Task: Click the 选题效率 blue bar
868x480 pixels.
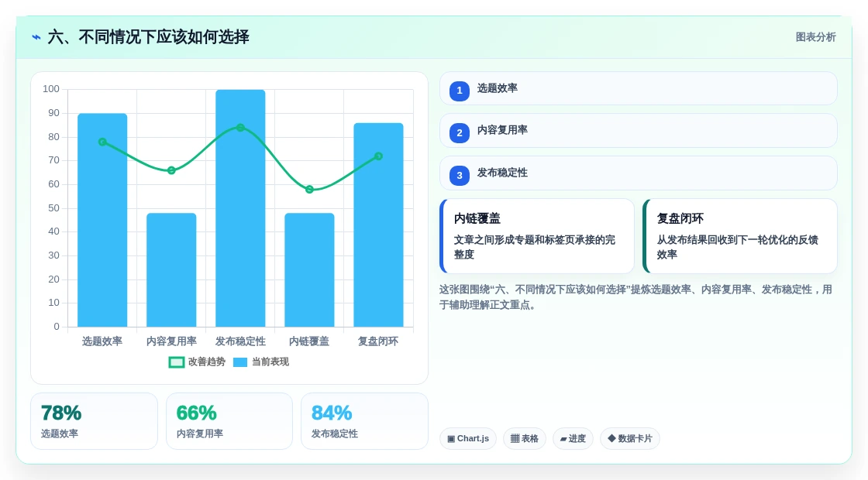Action: 102,220
